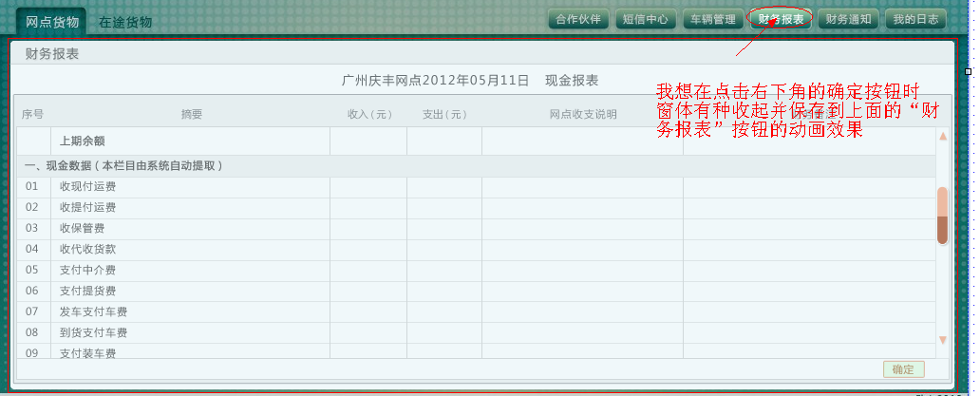Click the income cell for 收现付运费

[368, 187]
